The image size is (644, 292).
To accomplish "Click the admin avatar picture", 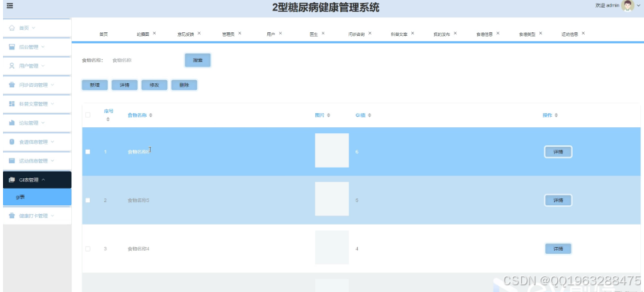I will point(628,5).
